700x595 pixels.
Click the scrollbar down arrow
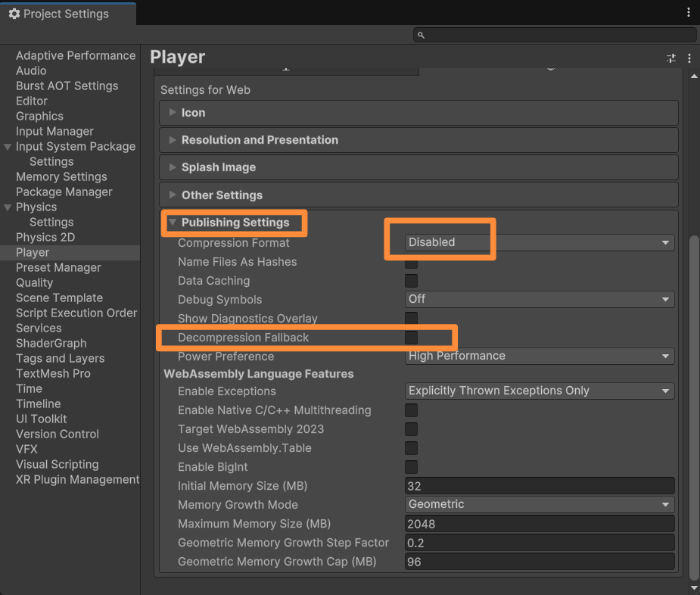coord(694,588)
